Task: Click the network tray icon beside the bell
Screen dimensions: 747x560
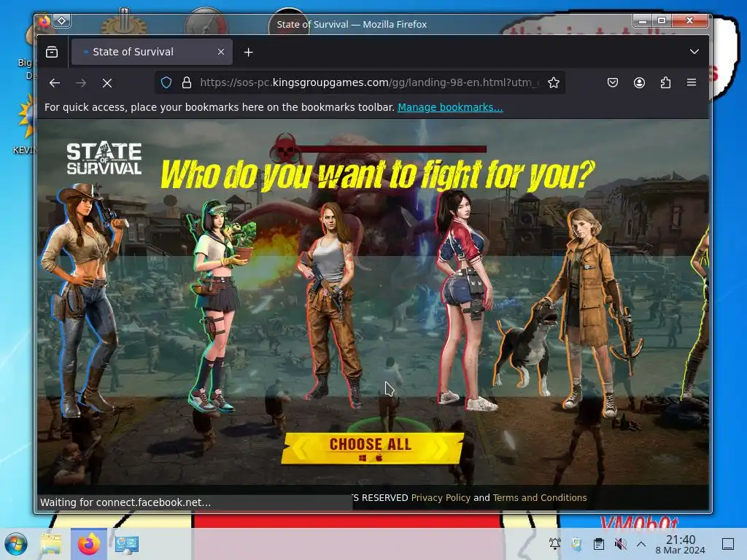Action: 576,544
